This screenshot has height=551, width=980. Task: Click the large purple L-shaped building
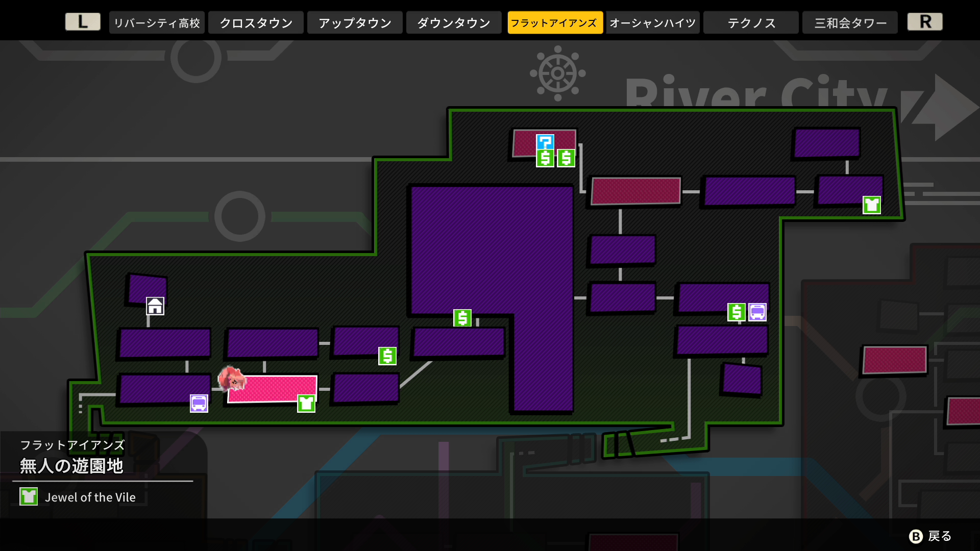coord(493,250)
